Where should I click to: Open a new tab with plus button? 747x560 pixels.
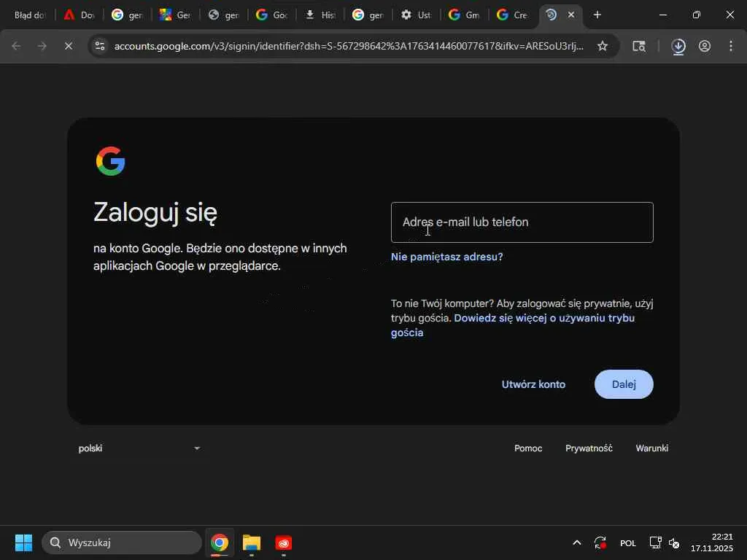tap(597, 15)
